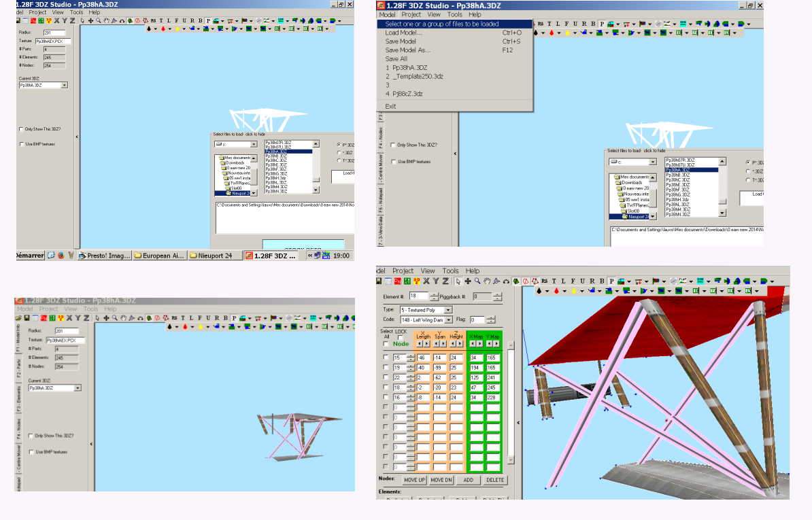The width and height of the screenshot is (812, 520).
Task: Click the Radius field in top-left window
Action: 54,33
